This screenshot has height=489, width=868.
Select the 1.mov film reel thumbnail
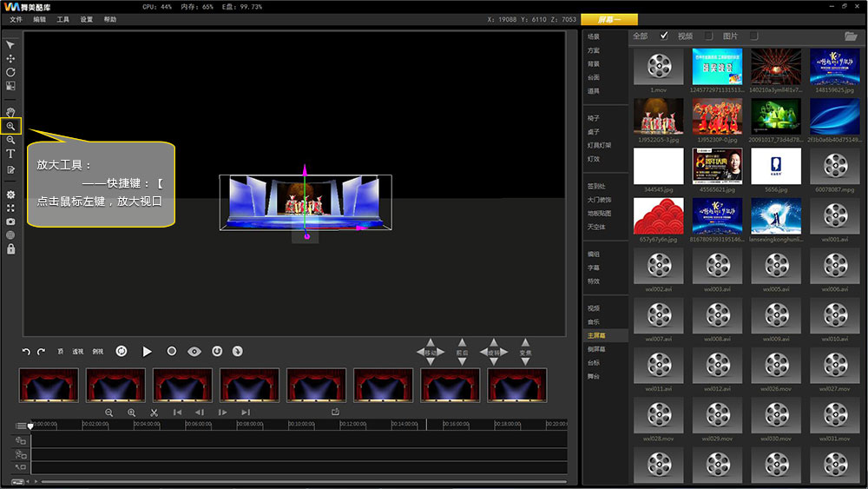point(659,66)
